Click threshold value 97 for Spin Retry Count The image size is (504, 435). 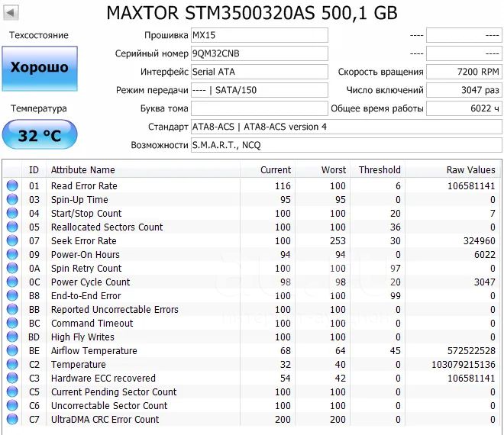396,269
